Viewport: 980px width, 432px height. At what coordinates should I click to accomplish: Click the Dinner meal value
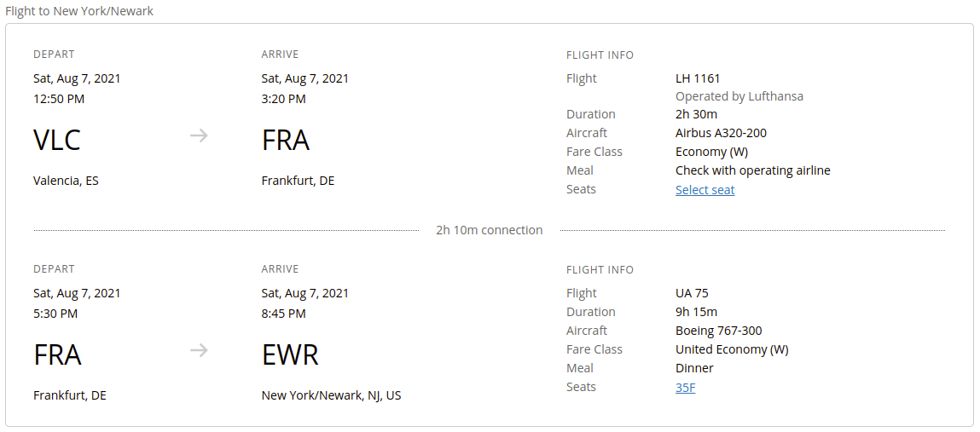[x=694, y=368]
